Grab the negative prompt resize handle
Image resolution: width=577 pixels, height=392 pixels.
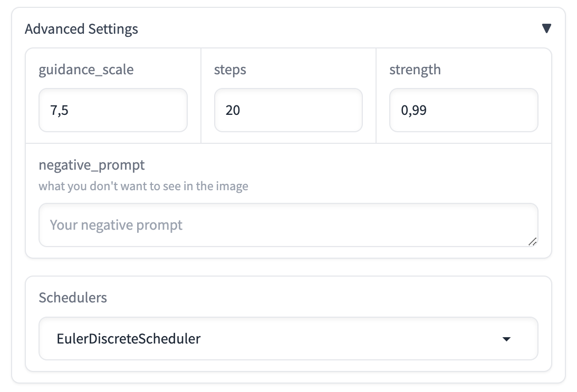click(x=532, y=241)
